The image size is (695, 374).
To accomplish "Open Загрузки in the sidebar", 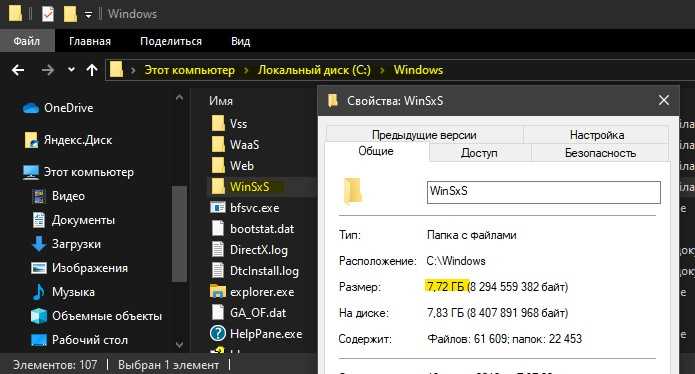I will (76, 244).
